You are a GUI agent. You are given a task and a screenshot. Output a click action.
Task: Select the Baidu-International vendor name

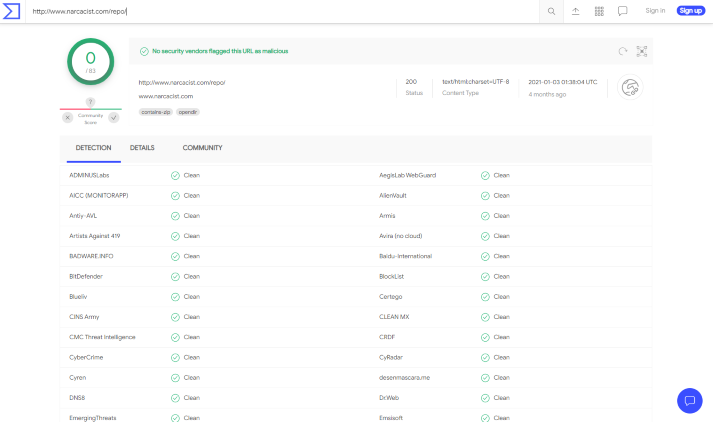click(x=406, y=256)
